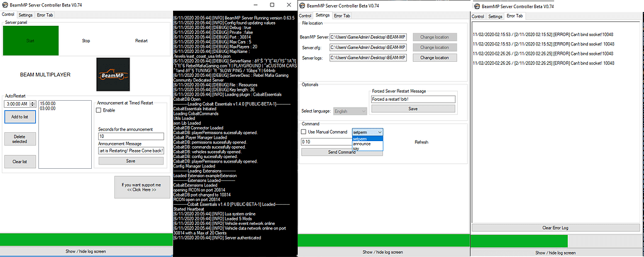This screenshot has width=644, height=257.
Task: Click the Announcement Message text field
Action: [131, 151]
